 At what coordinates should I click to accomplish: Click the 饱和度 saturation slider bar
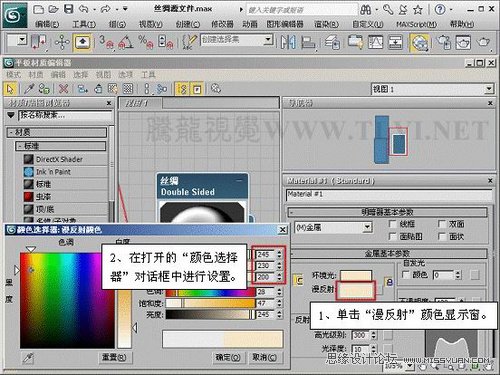pos(210,303)
